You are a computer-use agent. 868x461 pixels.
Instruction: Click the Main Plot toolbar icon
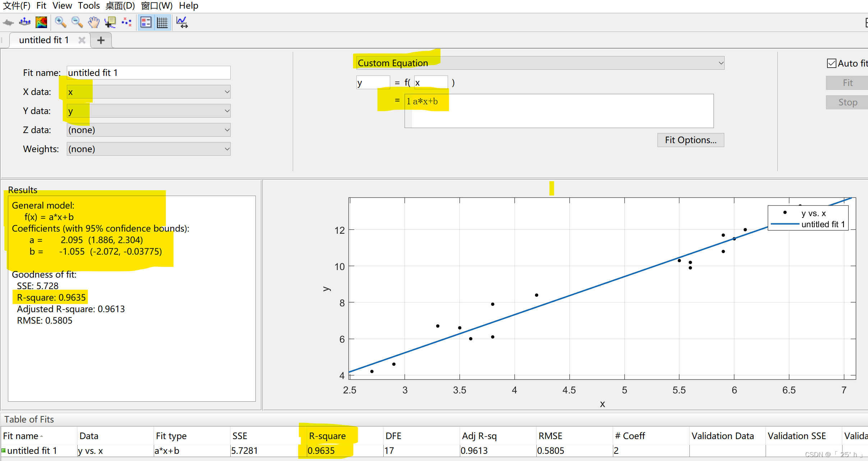pyautogui.click(x=8, y=23)
